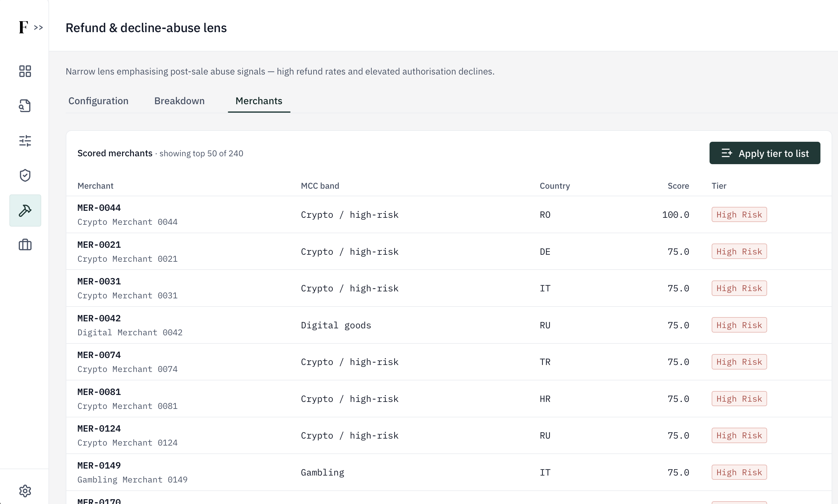Image resolution: width=838 pixels, height=504 pixels.
Task: Click the Country column header
Action: 555,186
